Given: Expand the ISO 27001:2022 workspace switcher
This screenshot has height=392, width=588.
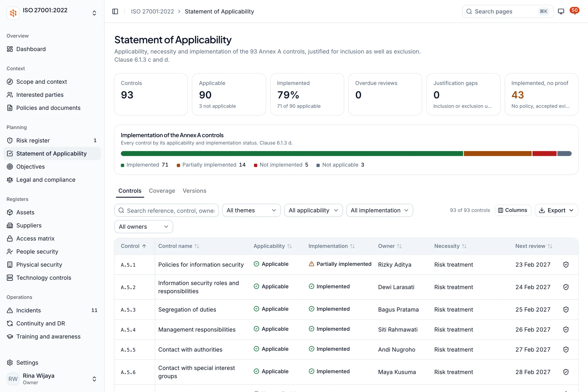Looking at the screenshot, I should coord(94,13).
